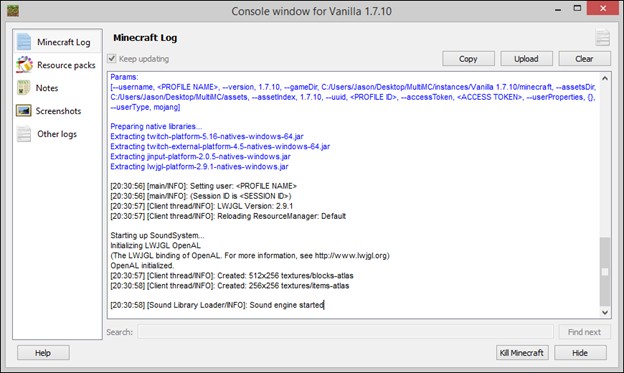
Task: Click the 'OpenAL initialized.' line
Action: point(142,266)
